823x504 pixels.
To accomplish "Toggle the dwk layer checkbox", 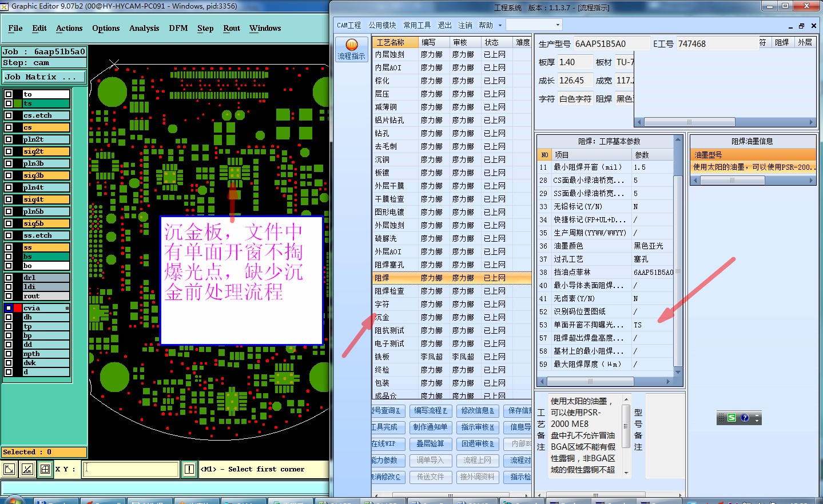I will pos(9,363).
